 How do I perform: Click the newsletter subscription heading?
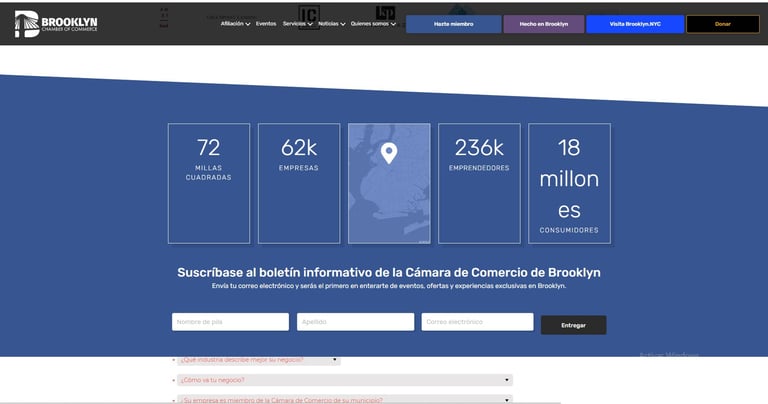[389, 272]
